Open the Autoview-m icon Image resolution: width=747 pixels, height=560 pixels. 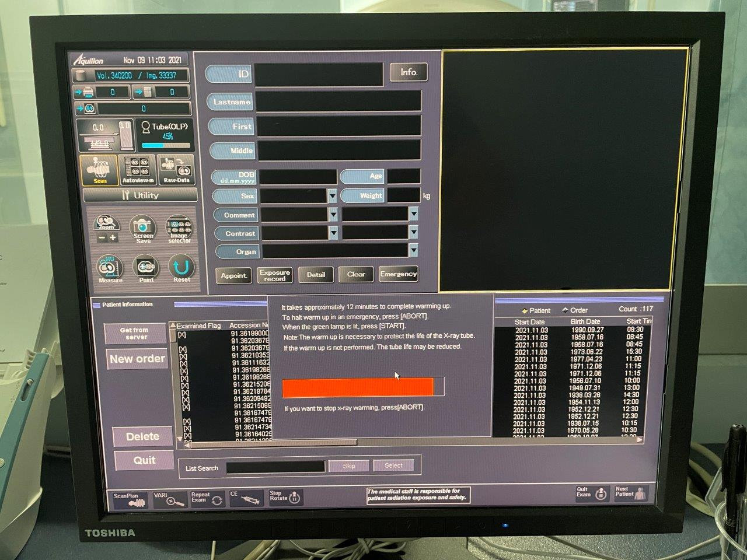pos(138,170)
